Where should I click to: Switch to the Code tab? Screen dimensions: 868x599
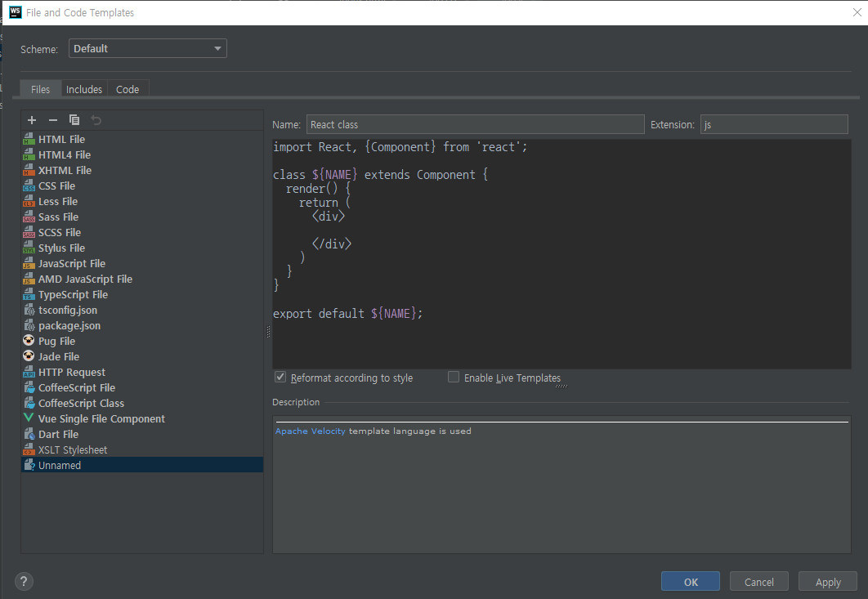tap(128, 89)
